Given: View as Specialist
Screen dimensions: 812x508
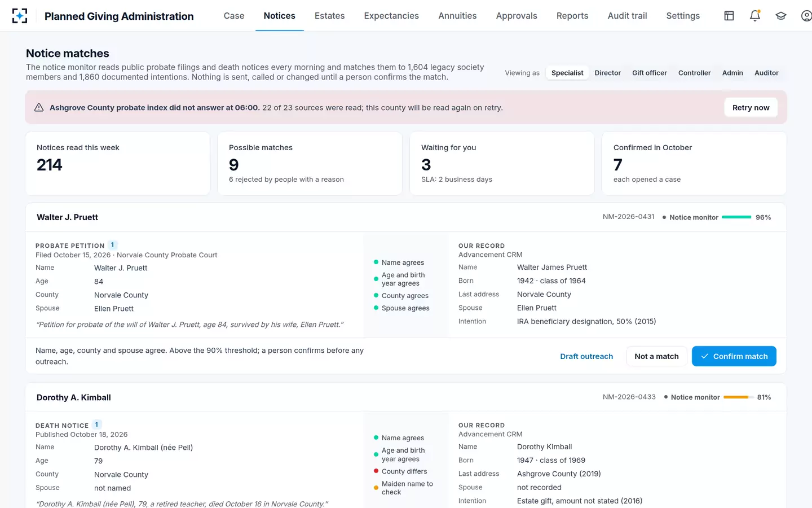Looking at the screenshot, I should [567, 73].
